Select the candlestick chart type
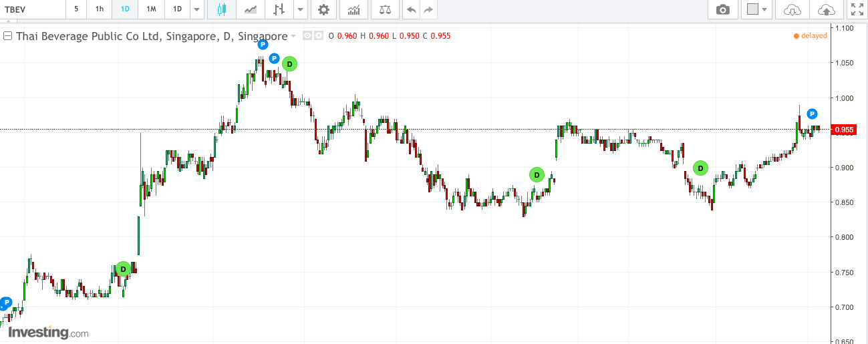This screenshot has width=868, height=344. [x=222, y=9]
